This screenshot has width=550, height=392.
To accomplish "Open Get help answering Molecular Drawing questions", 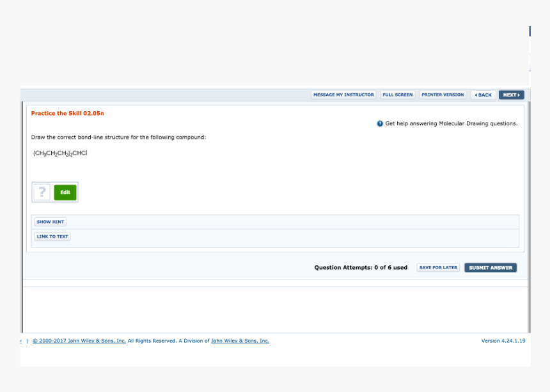I will (x=451, y=123).
